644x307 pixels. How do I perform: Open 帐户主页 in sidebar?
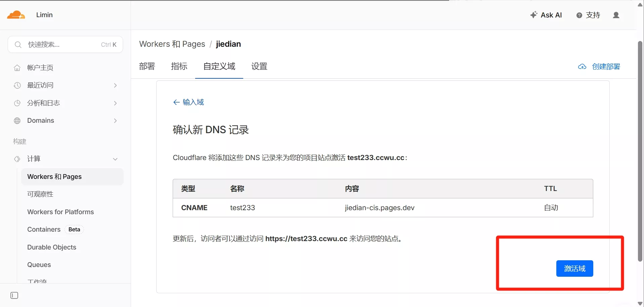point(40,68)
